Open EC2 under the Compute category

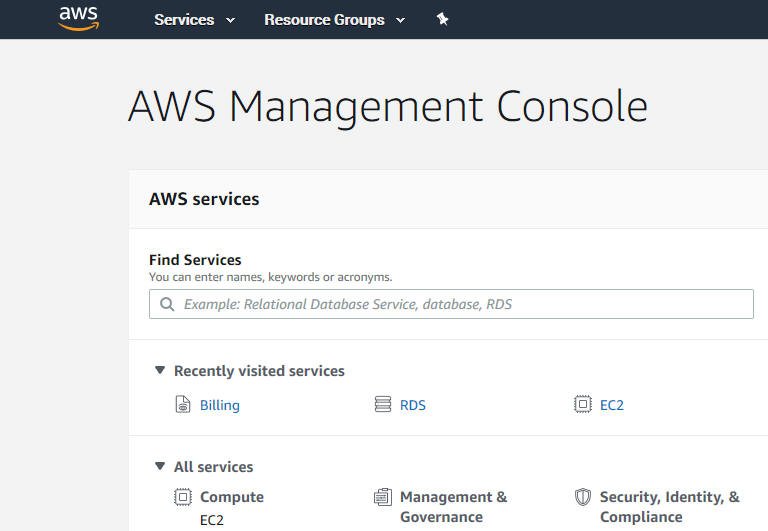tap(212, 520)
